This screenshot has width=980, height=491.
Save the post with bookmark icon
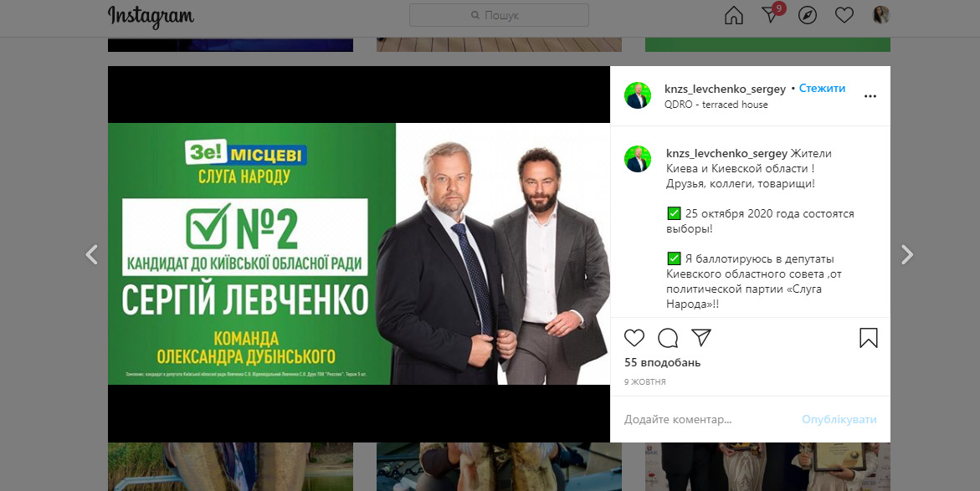[x=869, y=338]
